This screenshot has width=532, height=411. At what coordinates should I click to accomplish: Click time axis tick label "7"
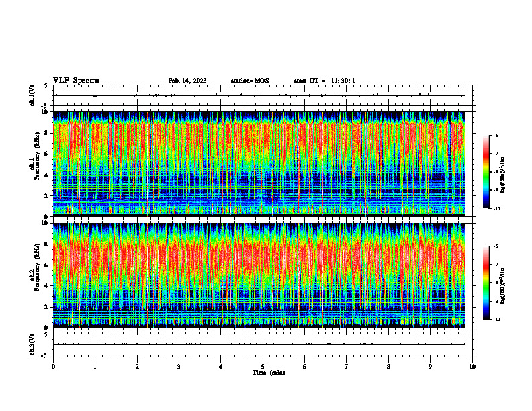[347, 367]
